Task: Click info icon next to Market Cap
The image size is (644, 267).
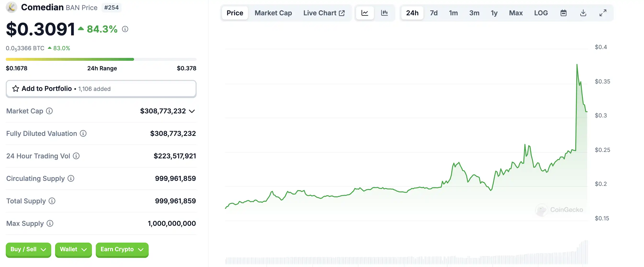Action: tap(49, 111)
